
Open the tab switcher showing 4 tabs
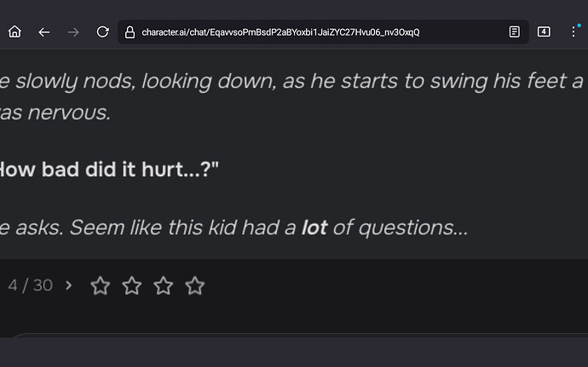[544, 32]
